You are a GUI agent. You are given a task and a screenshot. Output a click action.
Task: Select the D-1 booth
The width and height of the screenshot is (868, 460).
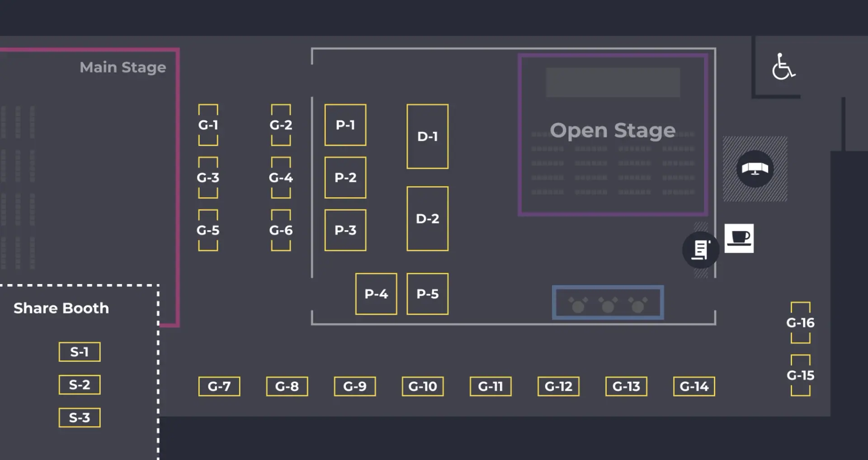(428, 137)
